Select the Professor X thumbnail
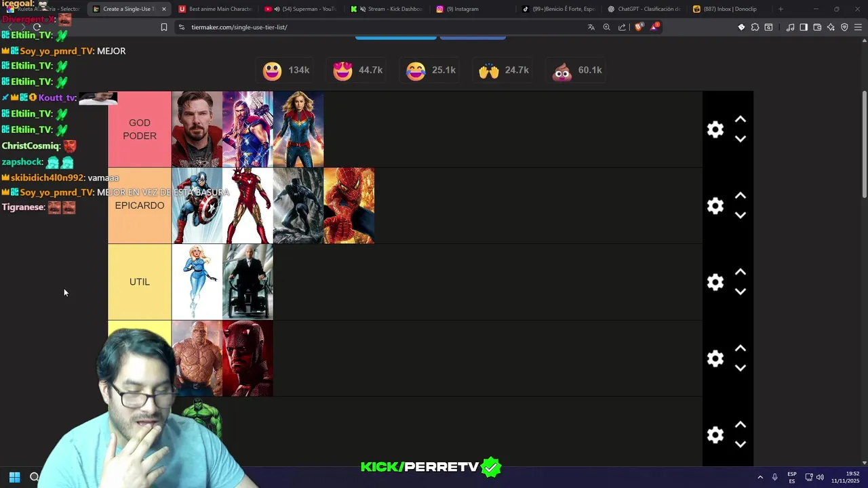The width and height of the screenshot is (868, 488). pyautogui.click(x=248, y=282)
